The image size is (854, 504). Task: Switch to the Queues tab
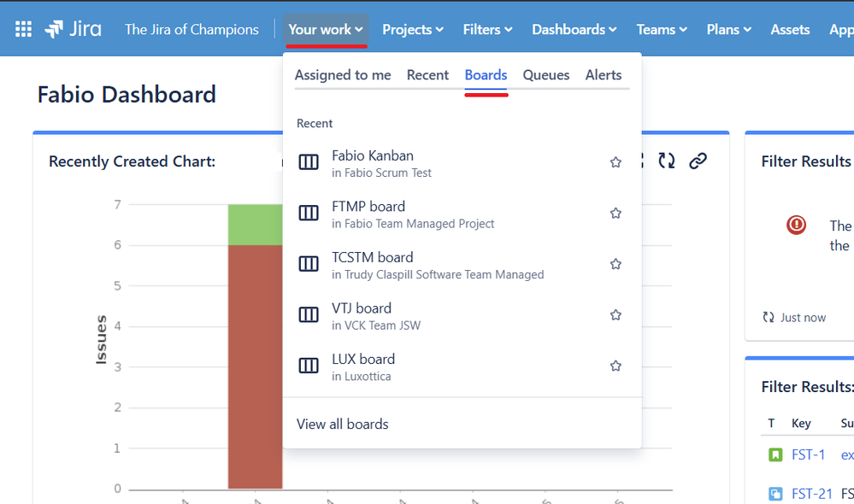545,75
